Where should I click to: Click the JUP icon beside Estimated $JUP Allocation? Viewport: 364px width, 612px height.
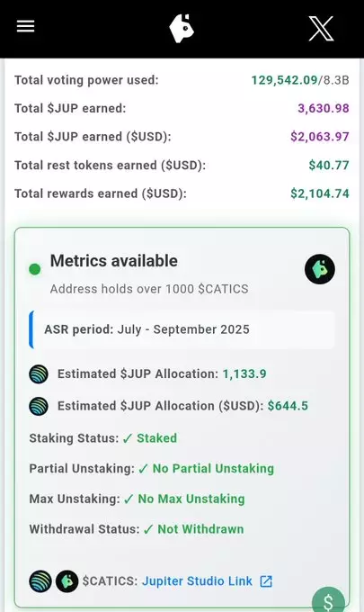[x=39, y=373]
